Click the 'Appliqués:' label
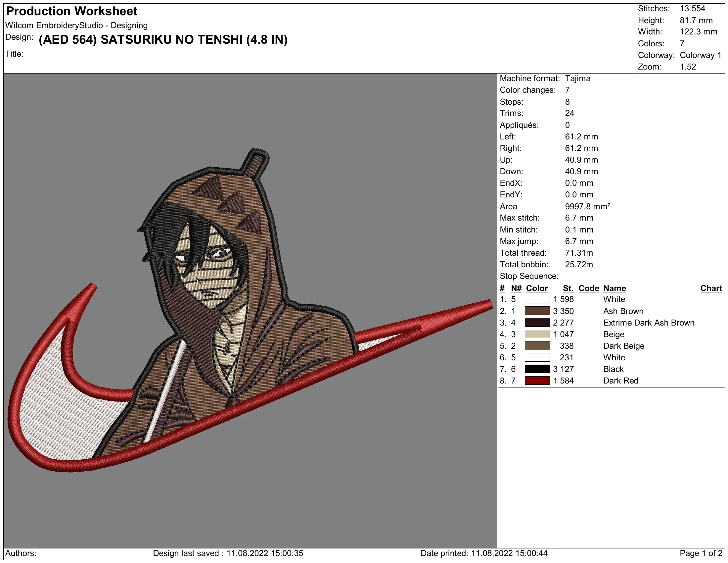 519,125
